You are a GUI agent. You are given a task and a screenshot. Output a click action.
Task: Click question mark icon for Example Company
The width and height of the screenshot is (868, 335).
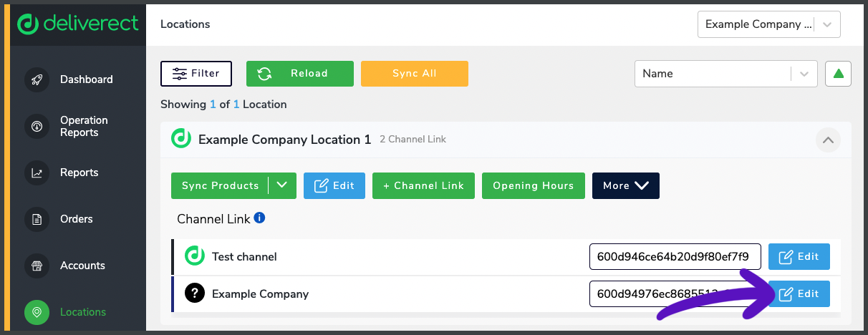195,293
